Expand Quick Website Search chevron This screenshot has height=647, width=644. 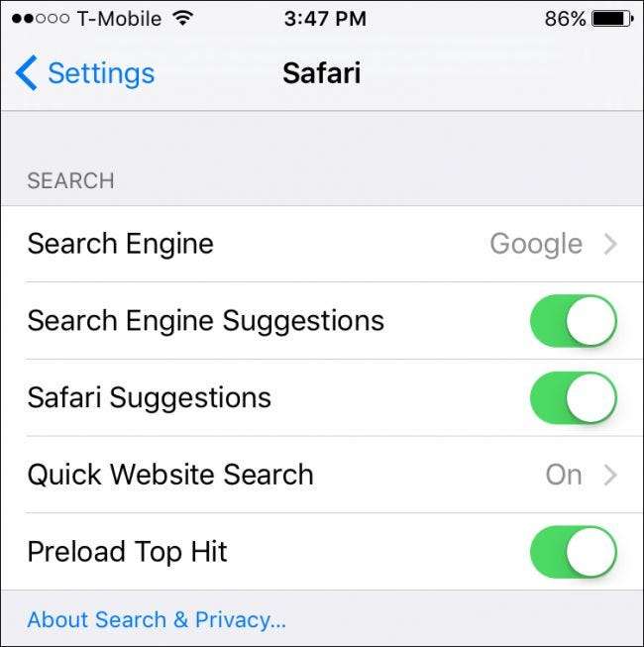click(x=610, y=475)
